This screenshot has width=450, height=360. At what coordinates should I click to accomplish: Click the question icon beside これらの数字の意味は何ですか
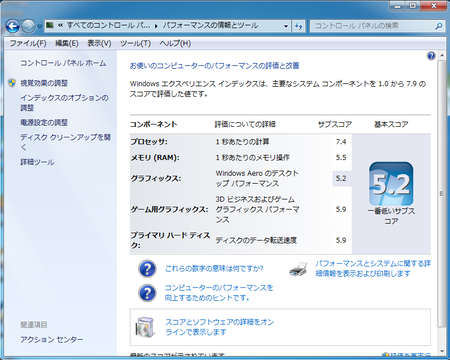click(x=147, y=269)
